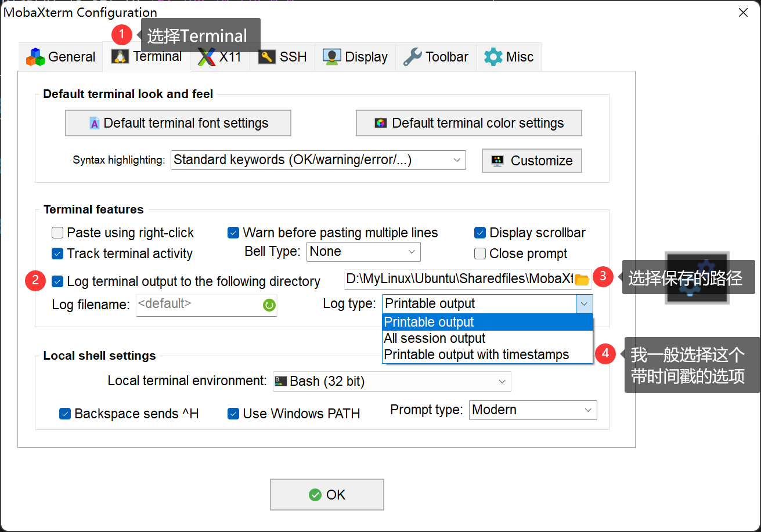
Task: Click the green refresh icon beside Log filename
Action: [x=269, y=305]
